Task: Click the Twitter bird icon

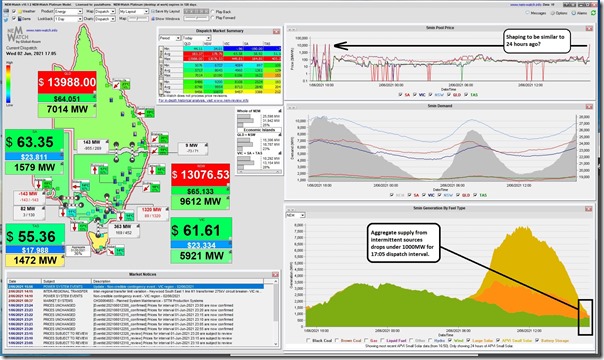Action: (6, 18)
